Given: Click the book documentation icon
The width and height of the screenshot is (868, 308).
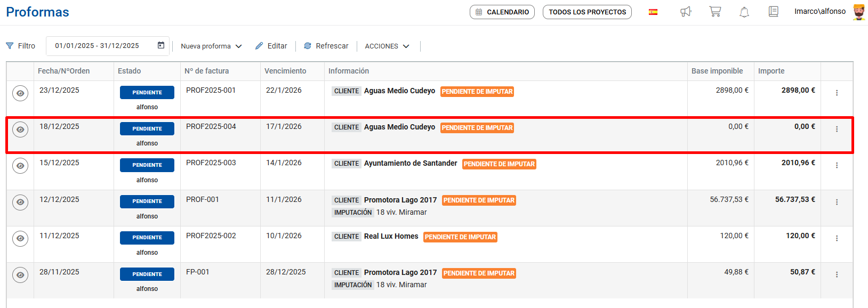Looking at the screenshot, I should (x=773, y=12).
